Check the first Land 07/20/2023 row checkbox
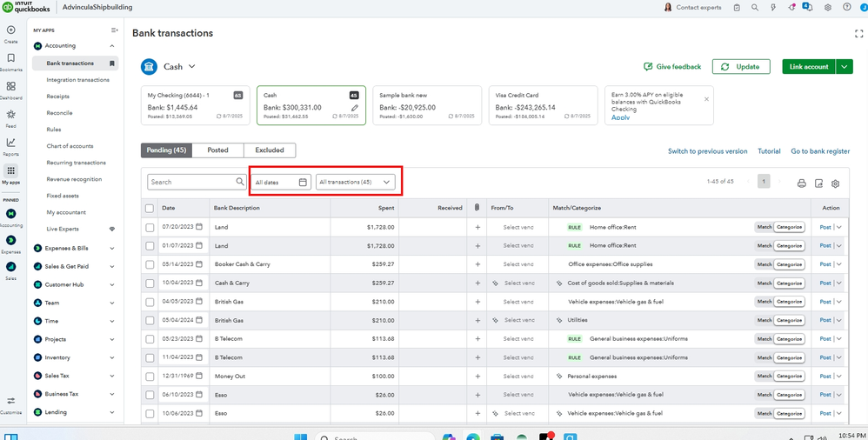Viewport: 868px width, 440px height. [x=150, y=228]
